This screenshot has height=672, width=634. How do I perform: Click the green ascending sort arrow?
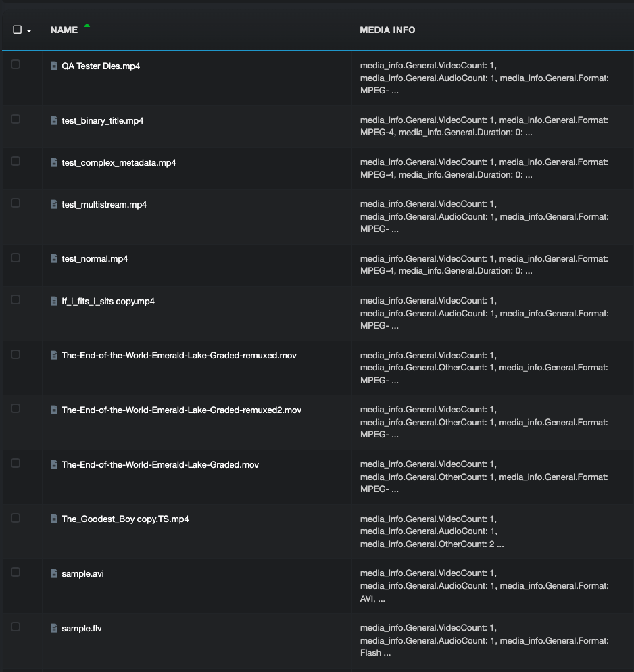87,26
